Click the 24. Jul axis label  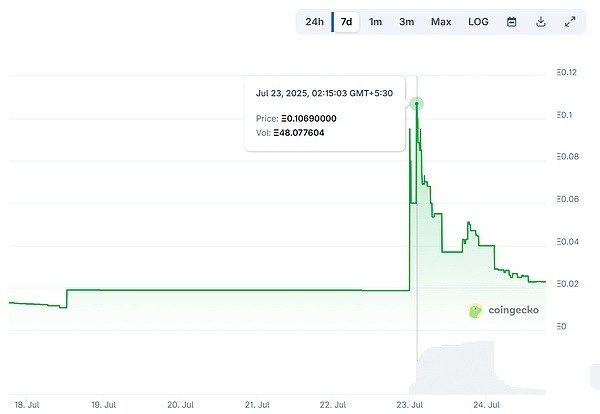[x=485, y=404]
